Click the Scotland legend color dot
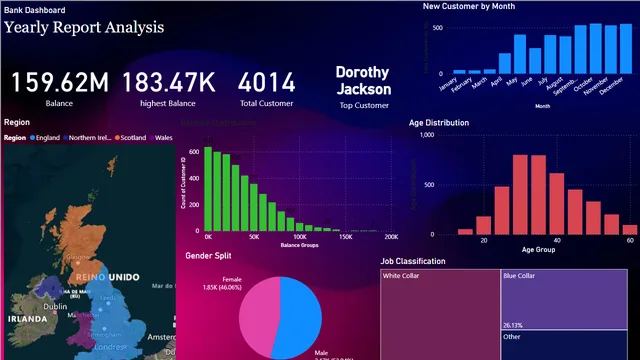 click(117, 138)
